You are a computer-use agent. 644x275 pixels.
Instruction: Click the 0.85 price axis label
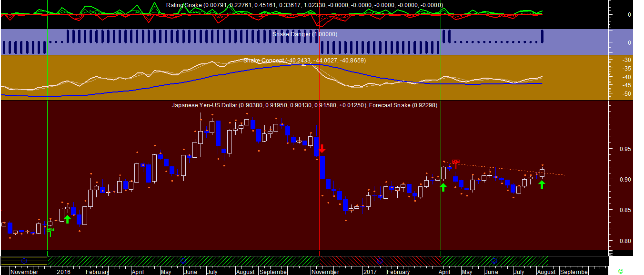point(624,210)
